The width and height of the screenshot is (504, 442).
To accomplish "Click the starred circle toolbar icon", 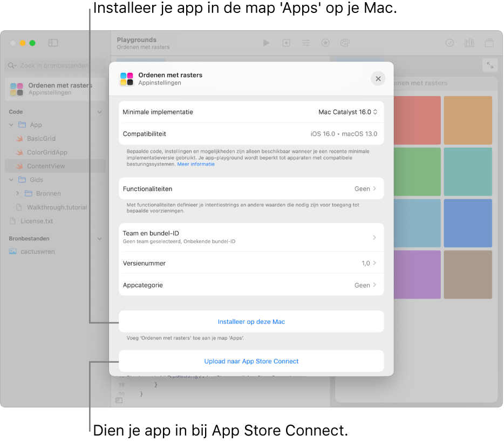I will point(325,43).
